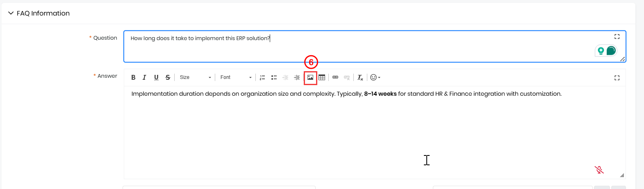Insert a bulleted list
This screenshot has height=189, width=644.
click(274, 77)
